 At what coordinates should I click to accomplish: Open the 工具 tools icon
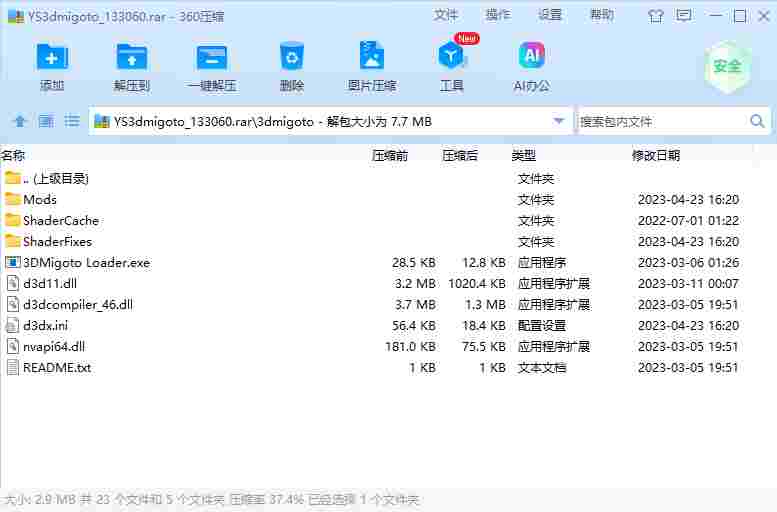[x=451, y=56]
